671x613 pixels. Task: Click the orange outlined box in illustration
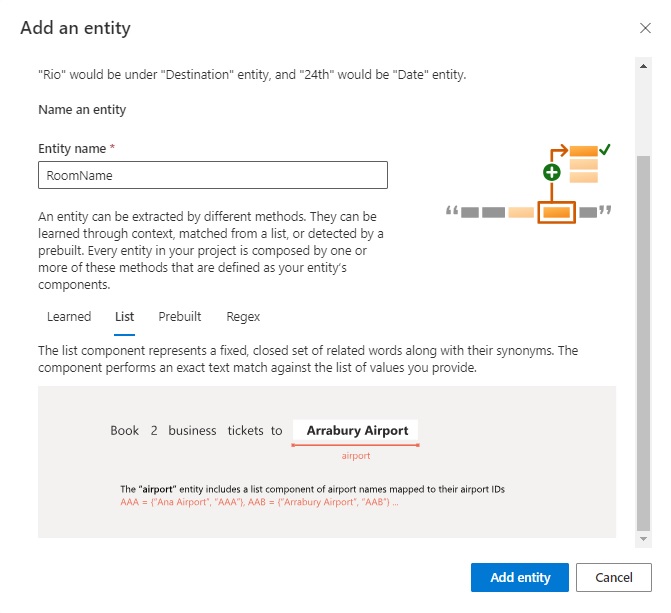click(x=556, y=212)
